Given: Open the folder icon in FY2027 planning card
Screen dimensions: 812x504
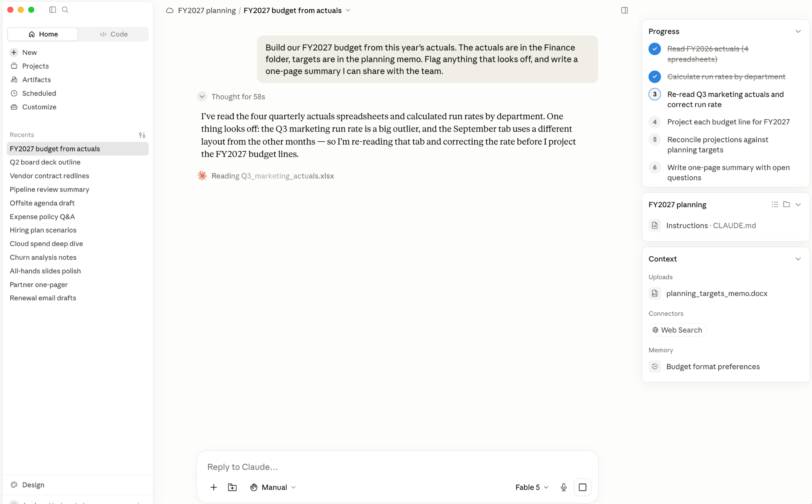Looking at the screenshot, I should pos(787,204).
